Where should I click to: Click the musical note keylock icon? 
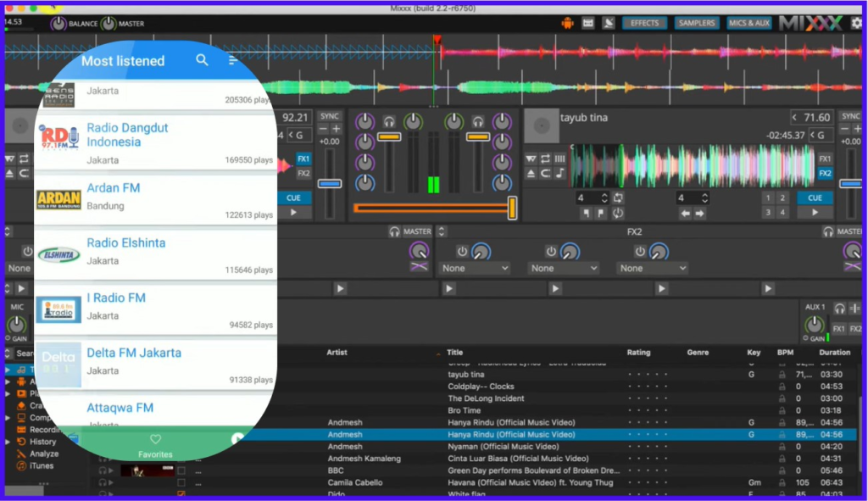[559, 173]
